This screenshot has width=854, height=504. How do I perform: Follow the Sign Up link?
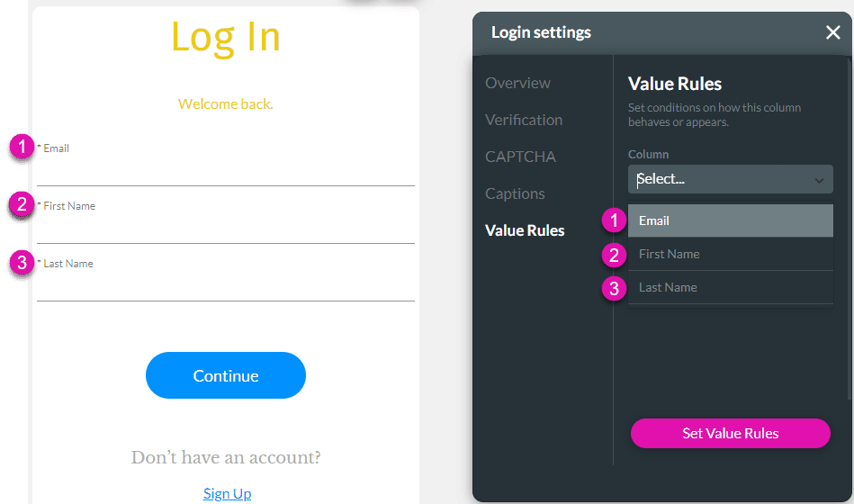pos(227,493)
